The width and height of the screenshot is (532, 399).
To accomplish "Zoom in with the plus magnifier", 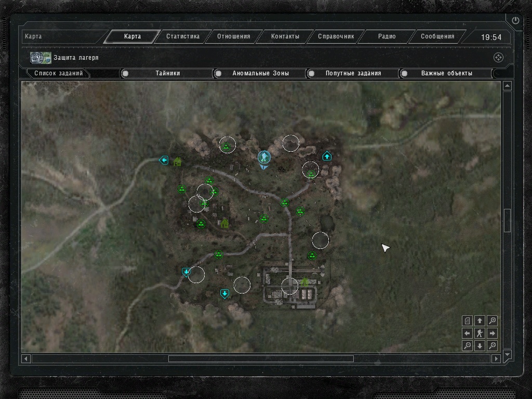I will [x=493, y=321].
